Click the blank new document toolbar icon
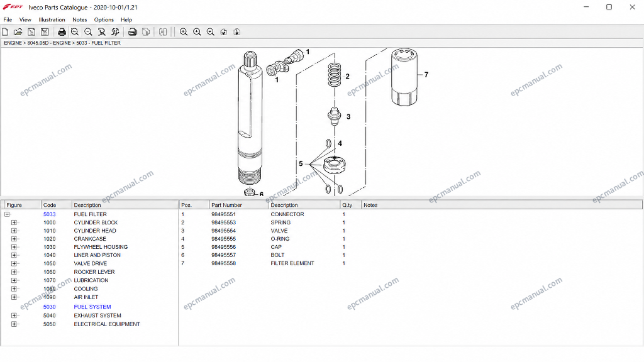The width and height of the screenshot is (644, 362). coord(5,32)
